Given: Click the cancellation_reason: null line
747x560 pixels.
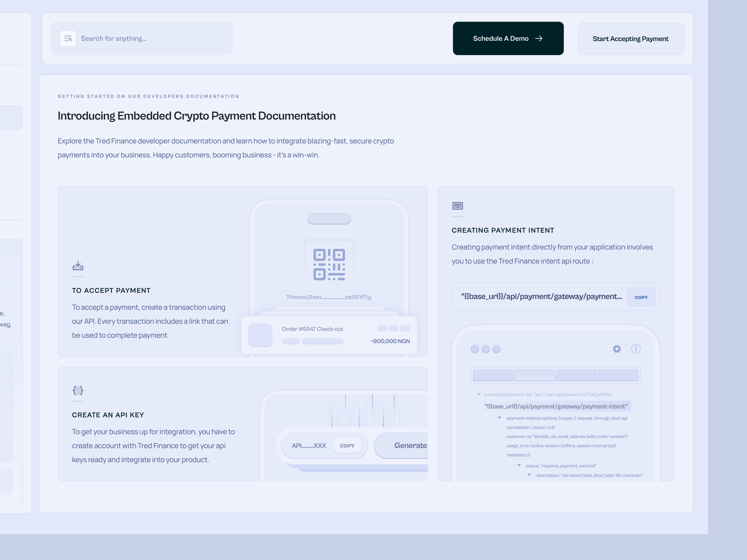Looking at the screenshot, I should 530,427.
